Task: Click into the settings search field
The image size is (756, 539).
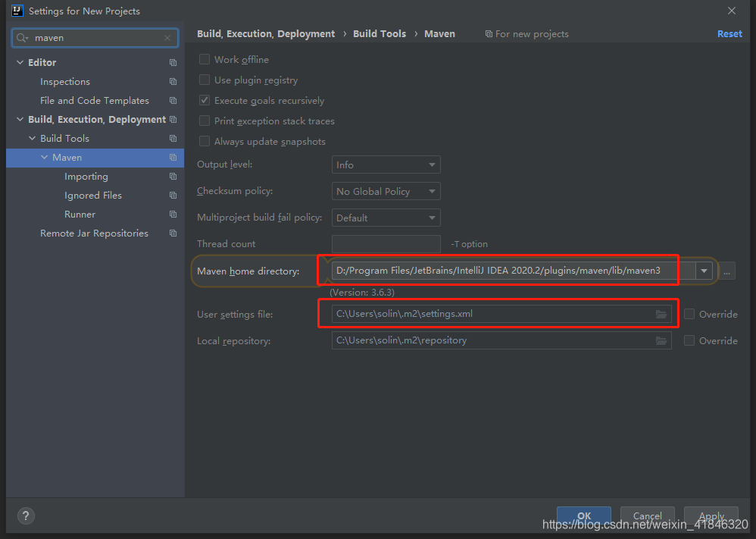Action: coord(95,38)
